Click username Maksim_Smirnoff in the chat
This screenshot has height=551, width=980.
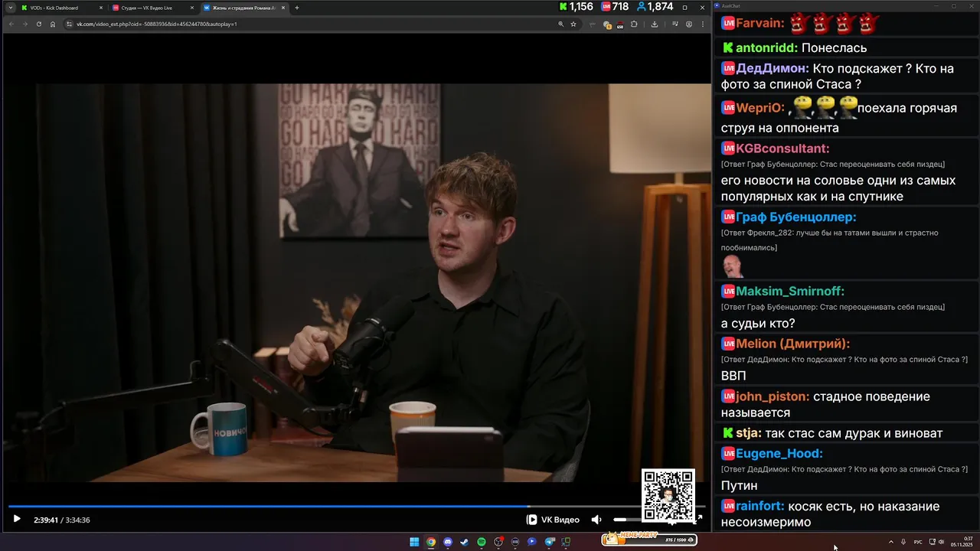tap(790, 291)
